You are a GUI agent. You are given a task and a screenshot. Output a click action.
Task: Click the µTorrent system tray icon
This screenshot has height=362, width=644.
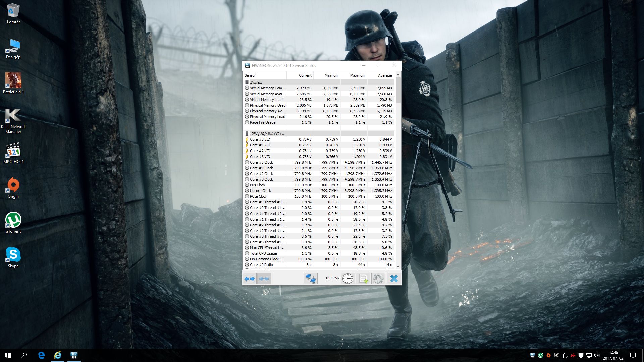point(541,355)
